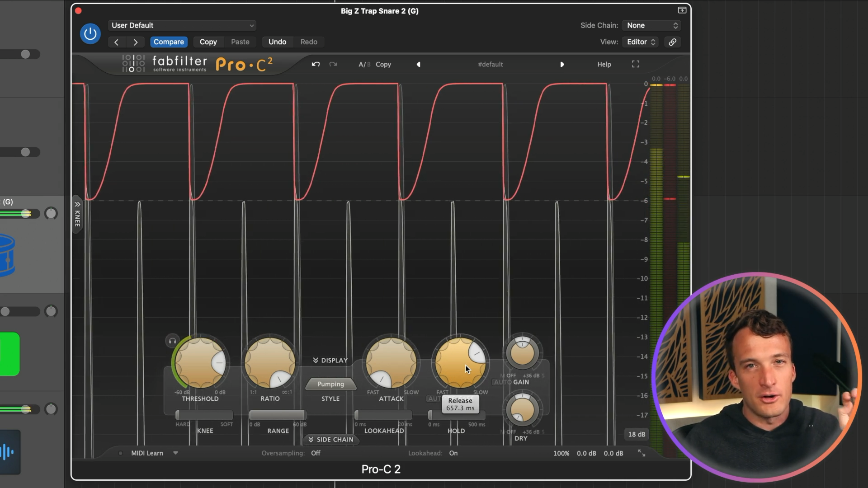Collapse the DISPLAY expander
Screen dimensions: 868x488
(330, 360)
